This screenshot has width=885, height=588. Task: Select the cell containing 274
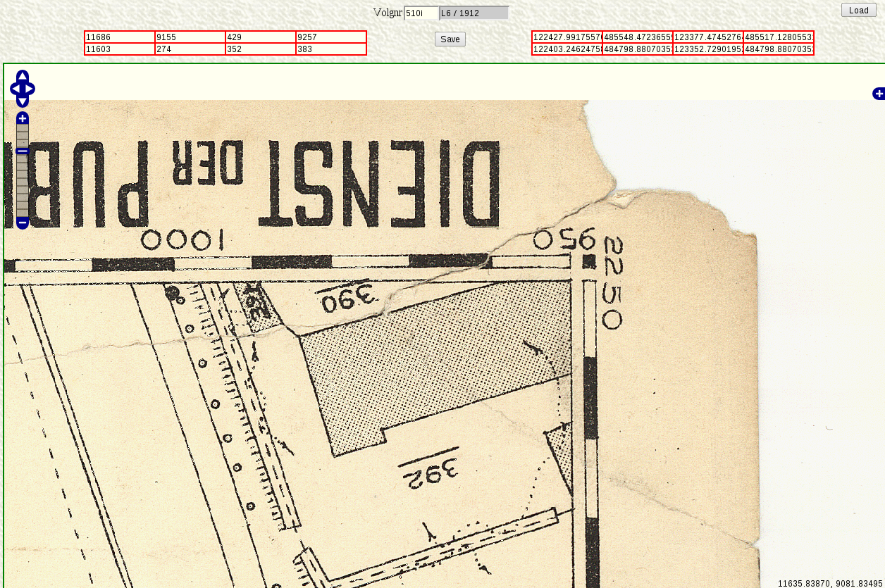[x=190, y=49]
